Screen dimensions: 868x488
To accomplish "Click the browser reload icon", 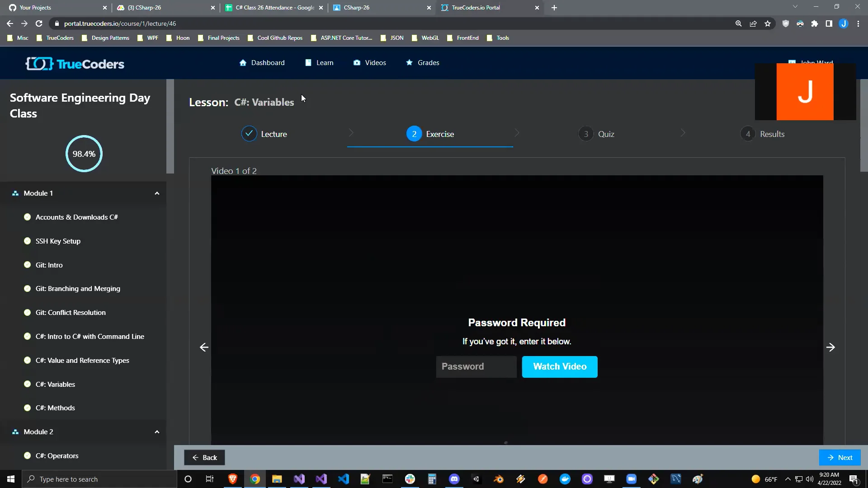I will (39, 23).
